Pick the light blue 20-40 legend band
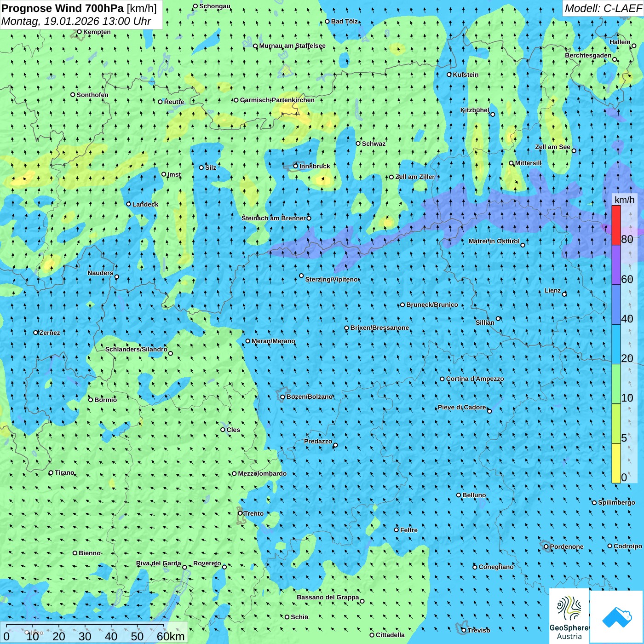The image size is (644, 644). click(616, 345)
